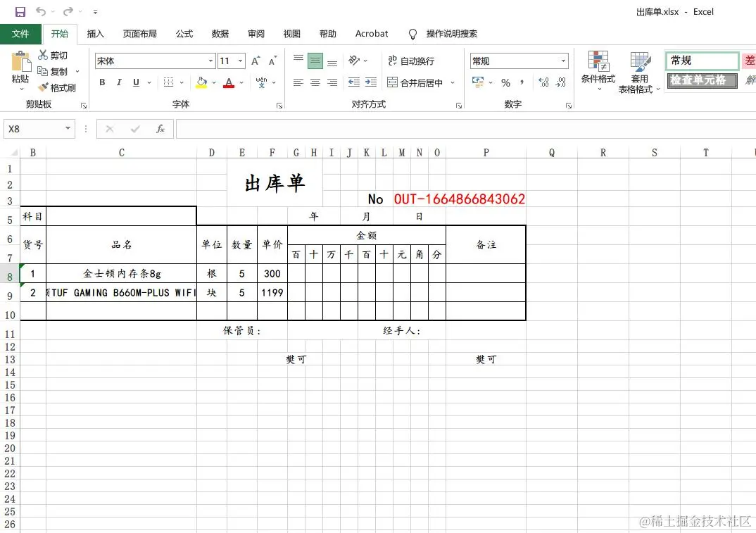
Task: Switch to the 公式 (Formulas) tab
Action: [184, 34]
